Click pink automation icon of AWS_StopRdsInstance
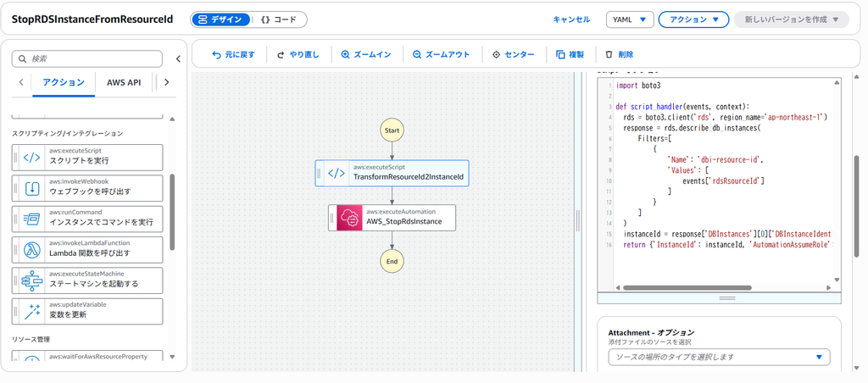Screen dimensions: 868x383 pos(349,218)
